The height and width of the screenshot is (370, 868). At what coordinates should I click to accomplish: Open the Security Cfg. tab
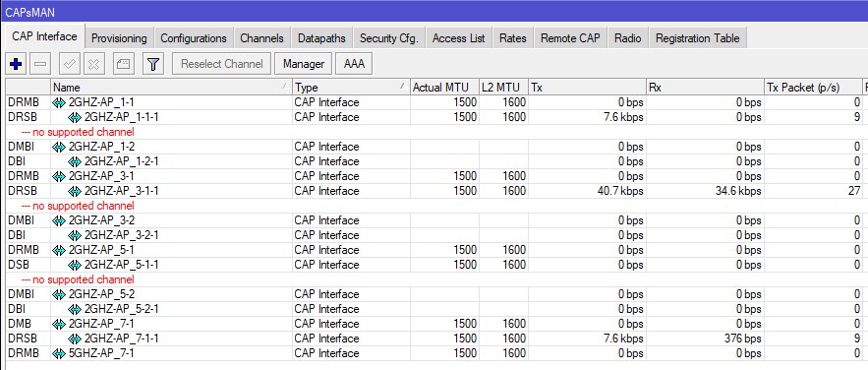[x=388, y=38]
